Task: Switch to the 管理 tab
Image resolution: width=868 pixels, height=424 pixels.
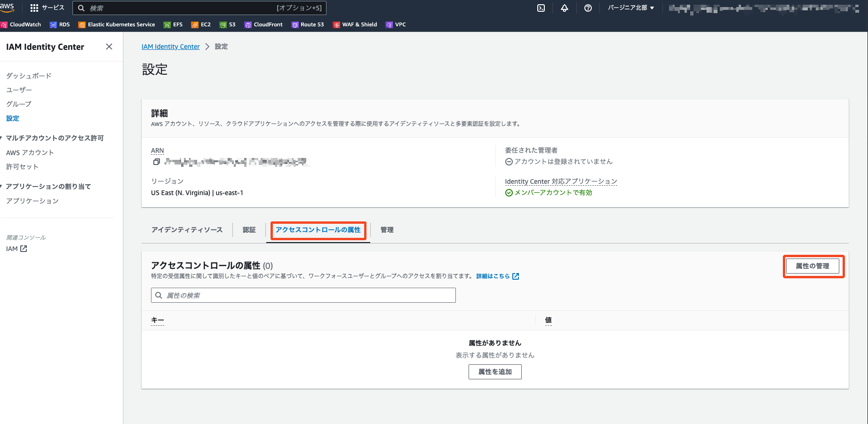Action: click(x=387, y=230)
